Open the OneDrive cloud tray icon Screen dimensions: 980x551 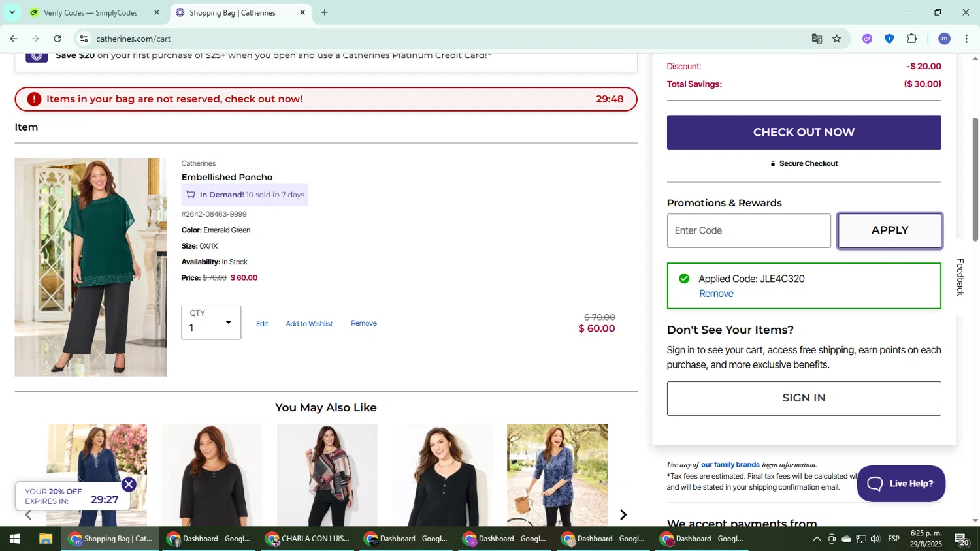847,539
